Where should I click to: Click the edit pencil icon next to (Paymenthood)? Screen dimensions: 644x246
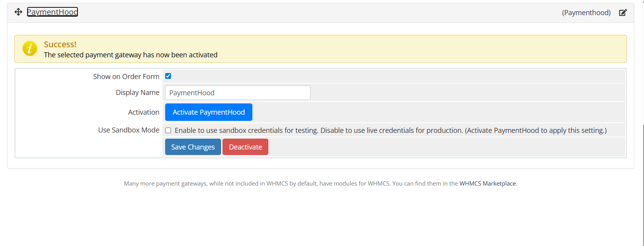pyautogui.click(x=623, y=13)
